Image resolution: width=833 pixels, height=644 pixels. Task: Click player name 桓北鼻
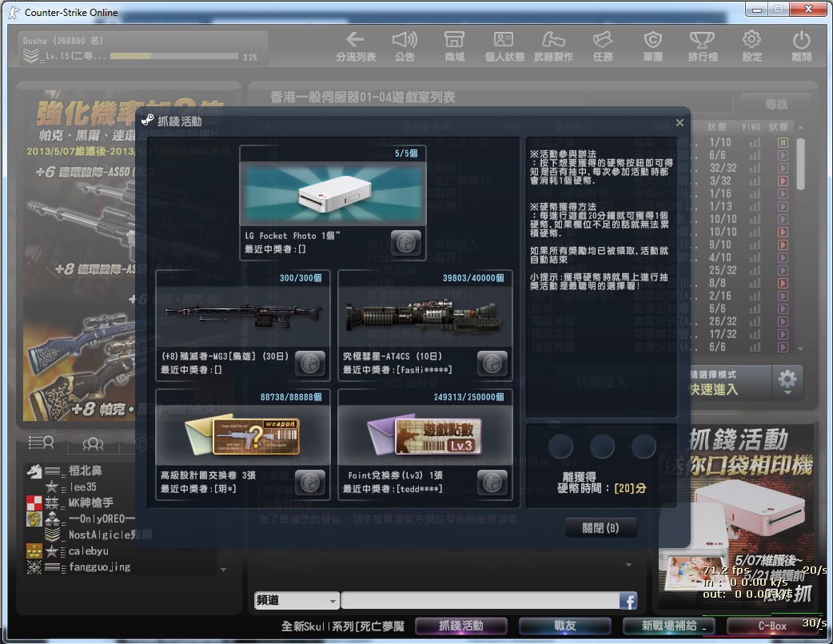click(x=85, y=471)
